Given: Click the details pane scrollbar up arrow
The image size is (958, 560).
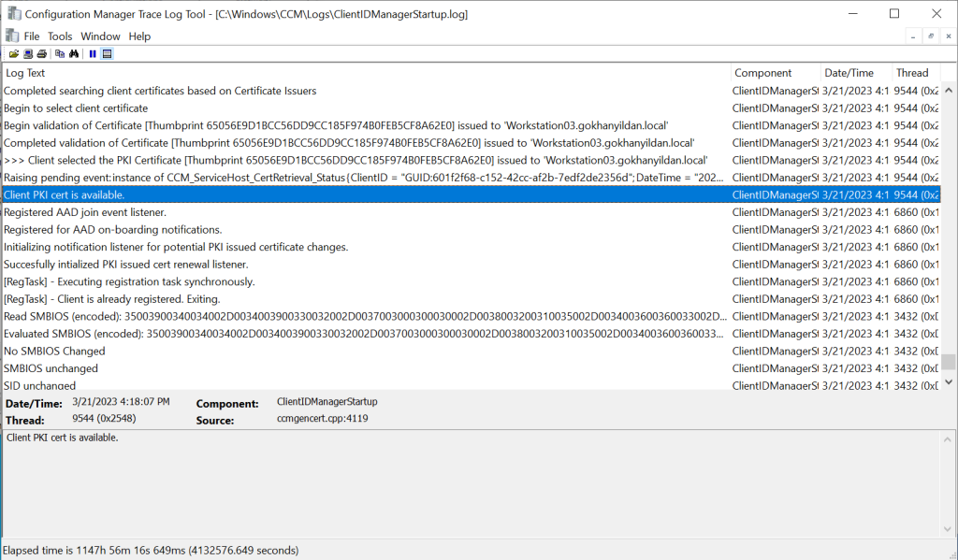Looking at the screenshot, I should [947, 439].
